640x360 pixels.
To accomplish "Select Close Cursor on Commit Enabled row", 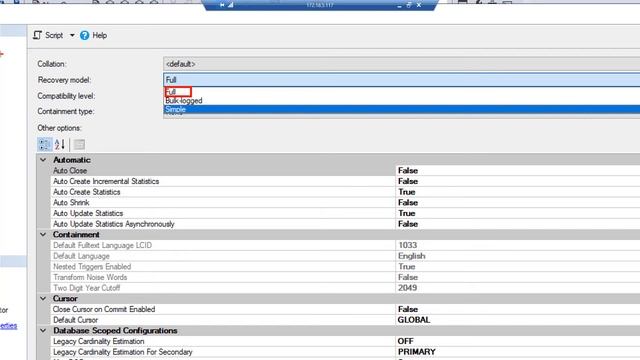I will tap(223, 309).
